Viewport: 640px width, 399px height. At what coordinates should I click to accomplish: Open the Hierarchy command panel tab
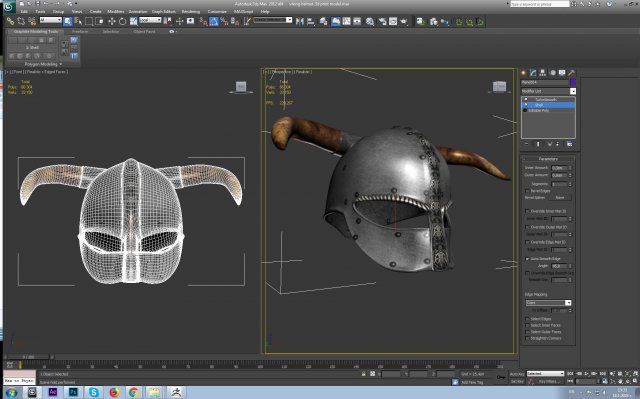point(542,73)
